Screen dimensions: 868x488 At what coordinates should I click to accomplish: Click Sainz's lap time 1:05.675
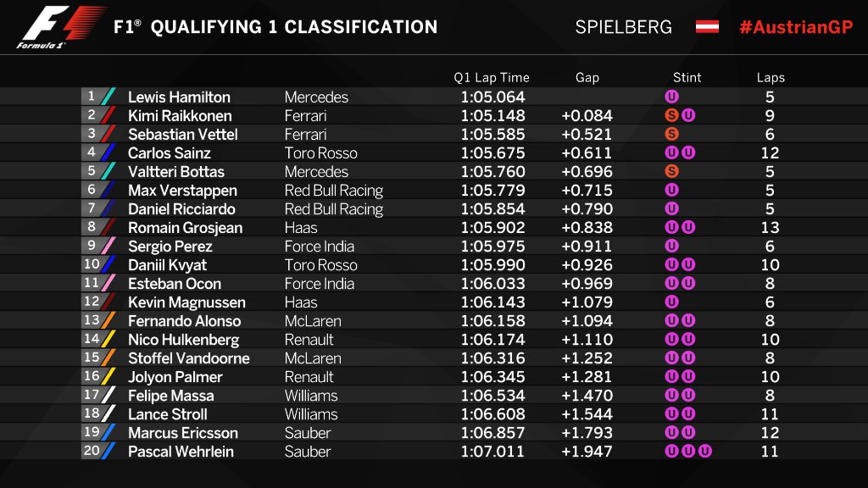[492, 153]
